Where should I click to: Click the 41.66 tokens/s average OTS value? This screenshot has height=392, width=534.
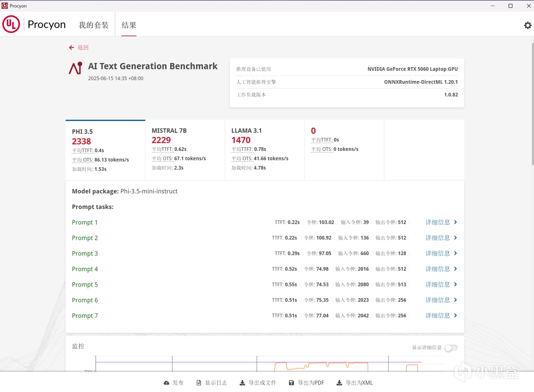tap(271, 158)
